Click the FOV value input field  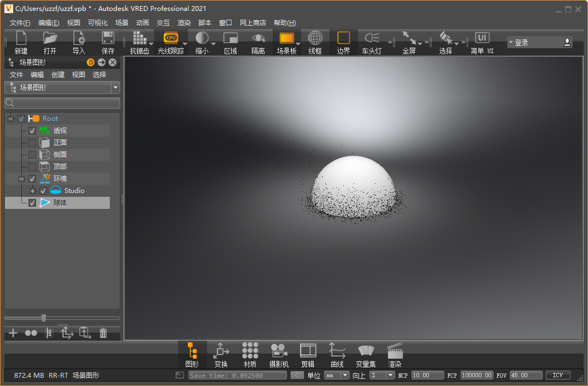pyautogui.click(x=525, y=375)
